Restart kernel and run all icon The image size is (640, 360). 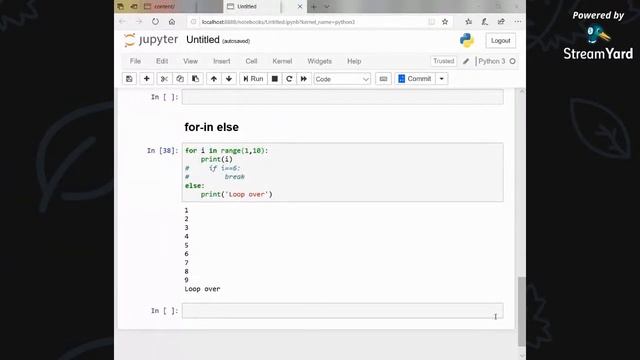tap(304, 79)
